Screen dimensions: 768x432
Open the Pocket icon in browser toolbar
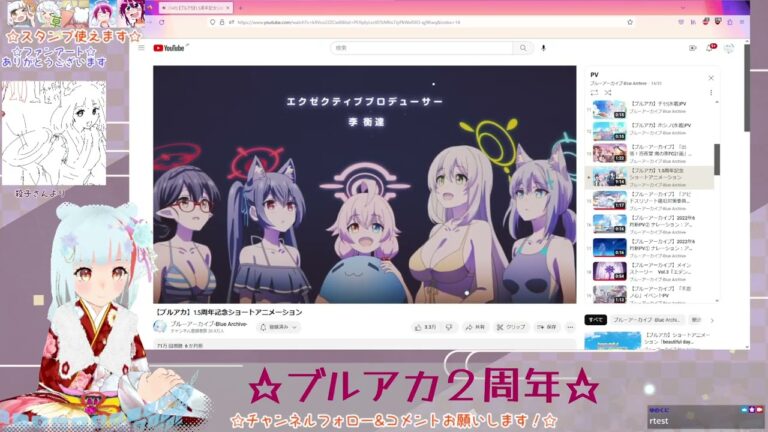point(680,22)
